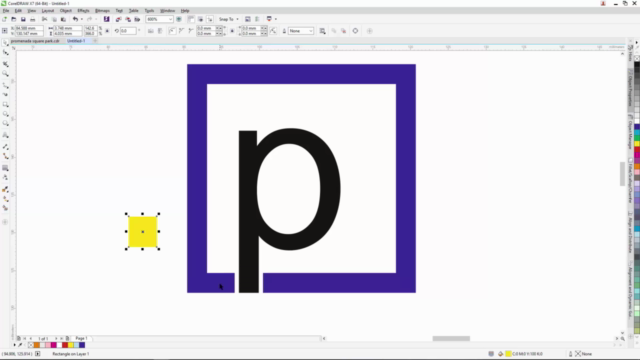
Task: Toggle edit corners together lock
Action: pyautogui.click(x=232, y=31)
